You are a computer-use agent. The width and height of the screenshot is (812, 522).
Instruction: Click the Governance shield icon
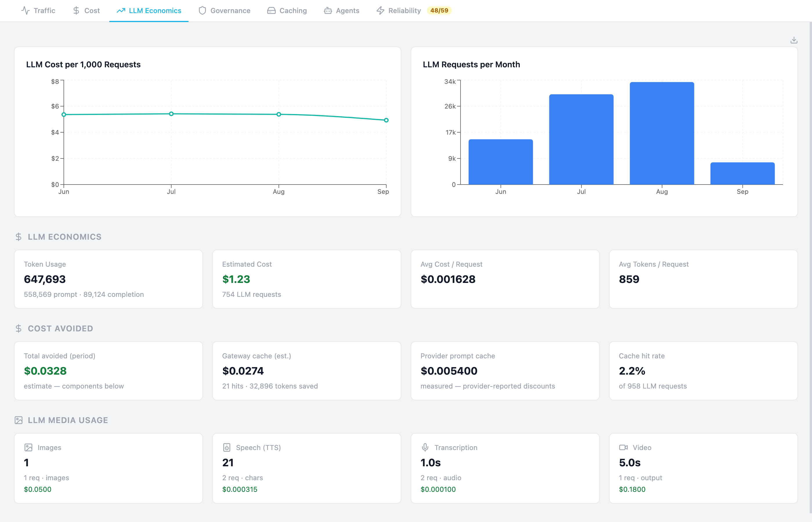[202, 10]
